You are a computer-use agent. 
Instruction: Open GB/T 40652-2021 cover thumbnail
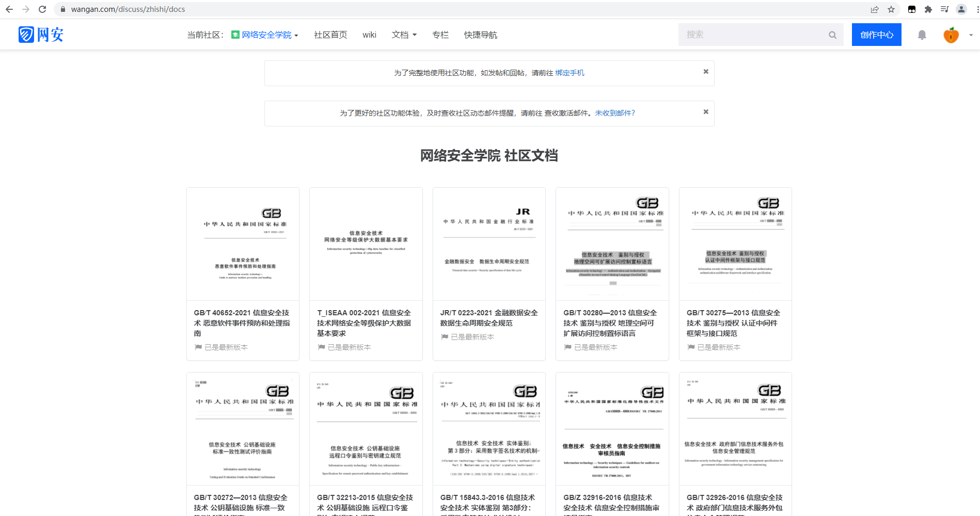click(x=243, y=244)
